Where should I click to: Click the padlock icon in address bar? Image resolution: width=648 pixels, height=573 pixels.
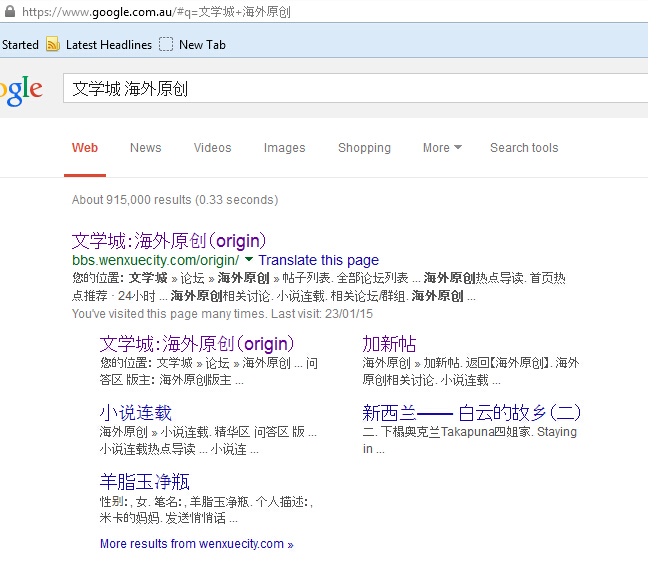pyautogui.click(x=10, y=11)
